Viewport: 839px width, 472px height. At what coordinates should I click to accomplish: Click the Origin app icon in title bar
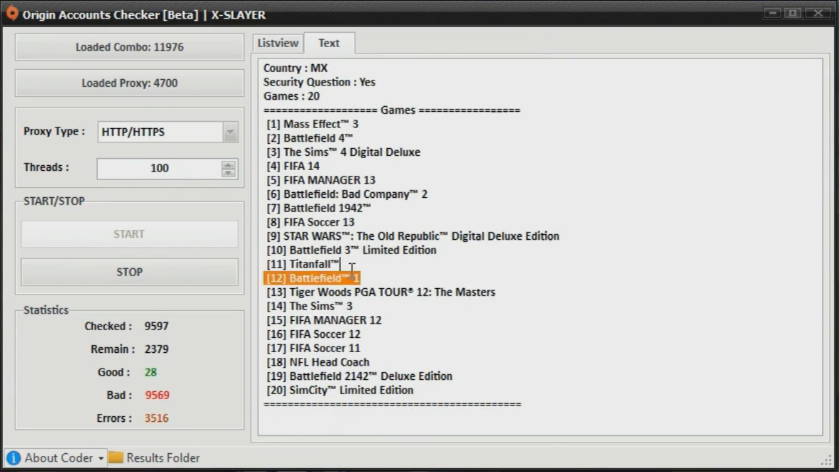pos(10,14)
